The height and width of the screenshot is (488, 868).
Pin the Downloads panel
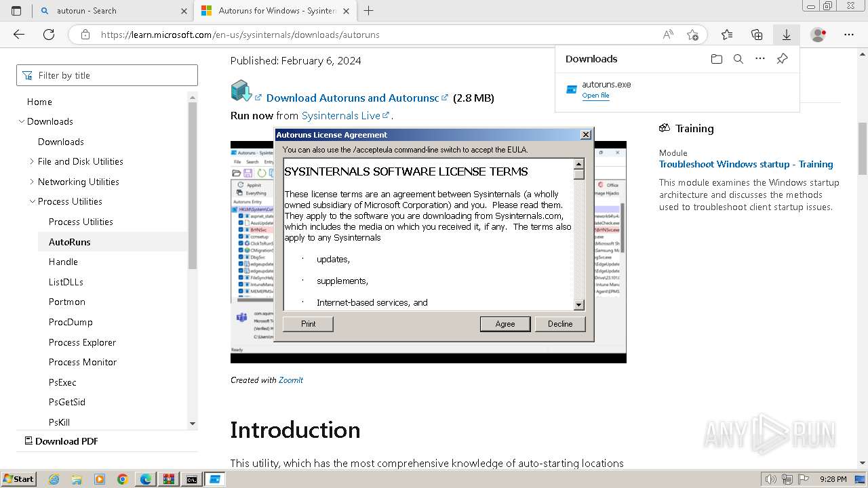[x=782, y=59]
